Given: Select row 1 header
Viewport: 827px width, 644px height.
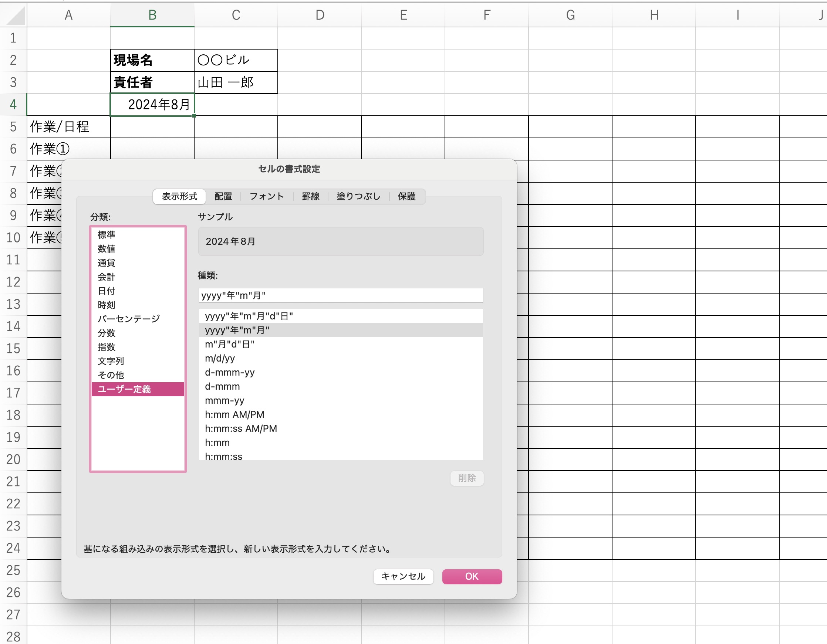Looking at the screenshot, I should tap(13, 38).
